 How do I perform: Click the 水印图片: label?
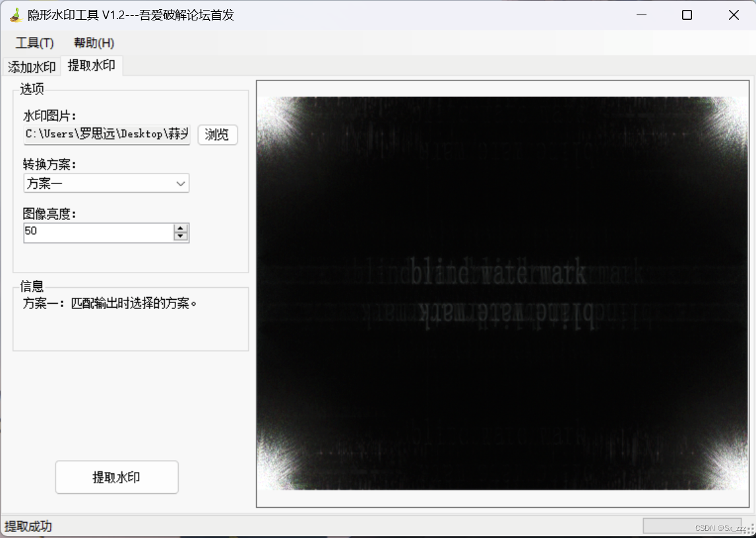click(49, 116)
